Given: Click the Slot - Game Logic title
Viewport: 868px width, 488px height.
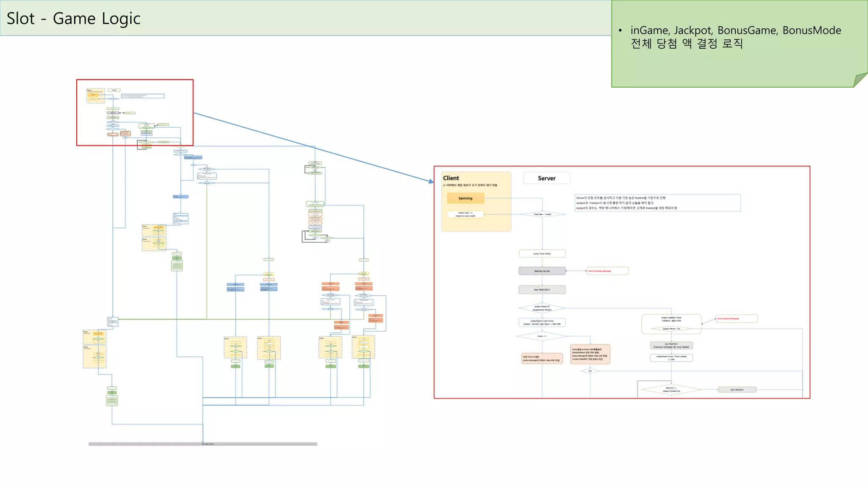Looking at the screenshot, I should click(73, 19).
